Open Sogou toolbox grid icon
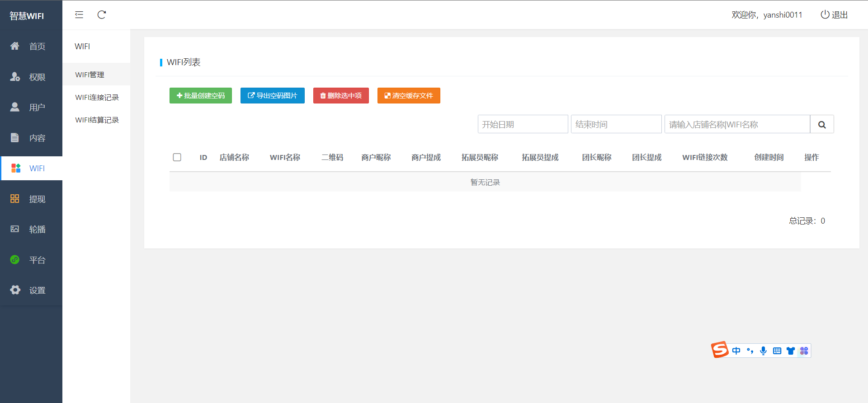 (804, 351)
